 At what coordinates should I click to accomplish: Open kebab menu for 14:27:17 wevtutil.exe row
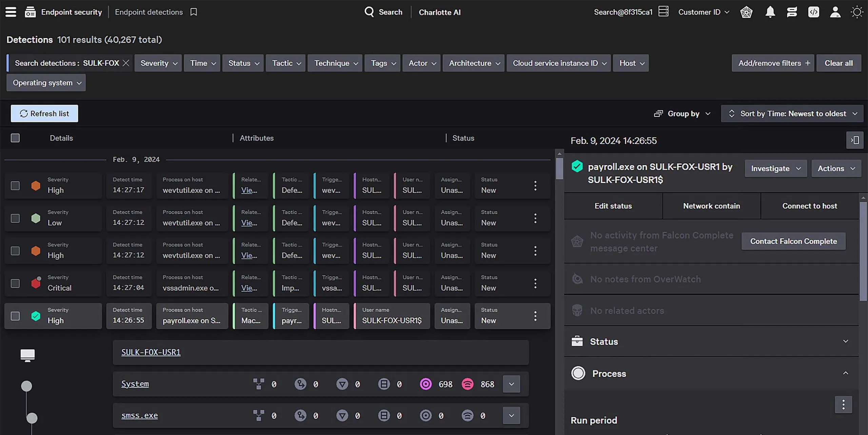tap(535, 186)
